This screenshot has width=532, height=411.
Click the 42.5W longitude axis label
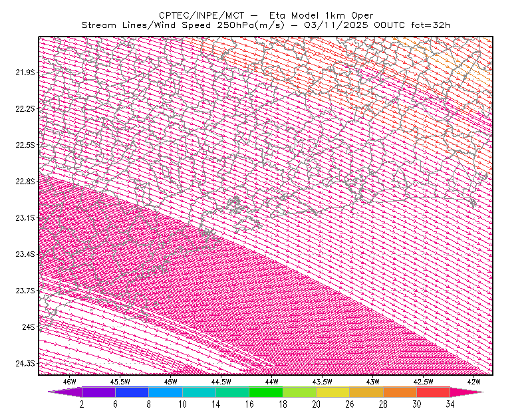point(423,382)
